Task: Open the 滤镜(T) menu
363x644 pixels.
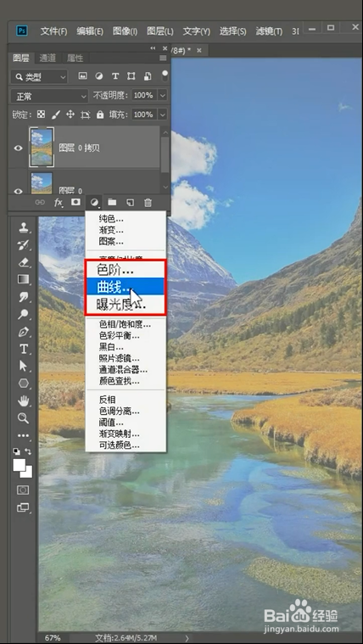Action: [x=269, y=31]
